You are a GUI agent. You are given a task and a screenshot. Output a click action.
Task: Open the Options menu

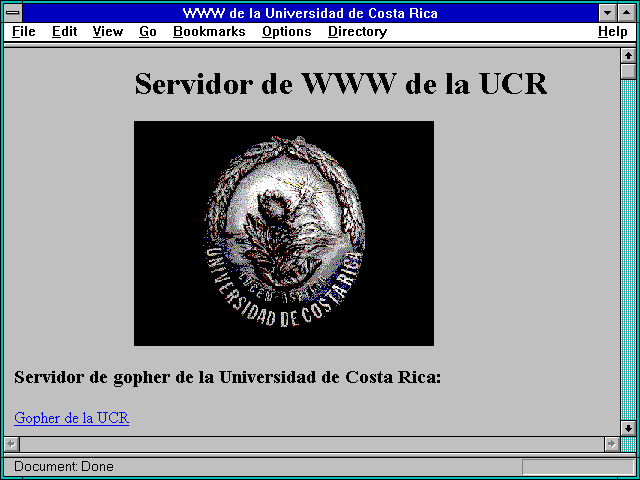[x=287, y=32]
